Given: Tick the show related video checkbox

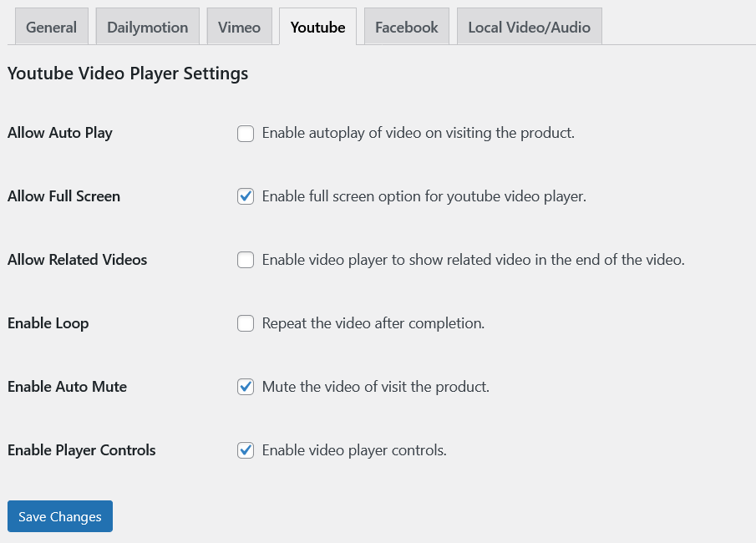Looking at the screenshot, I should [x=246, y=261].
